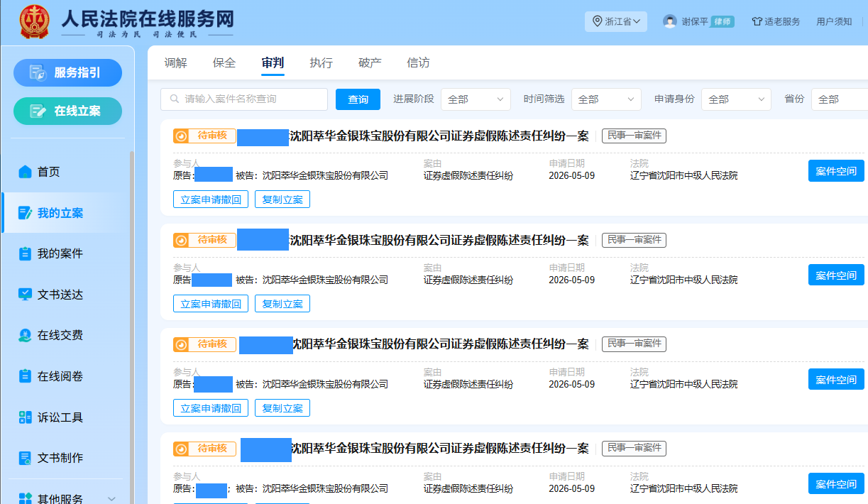The image size is (868, 504).
Task: Click the 在线交费 payment icon
Action: click(26, 335)
